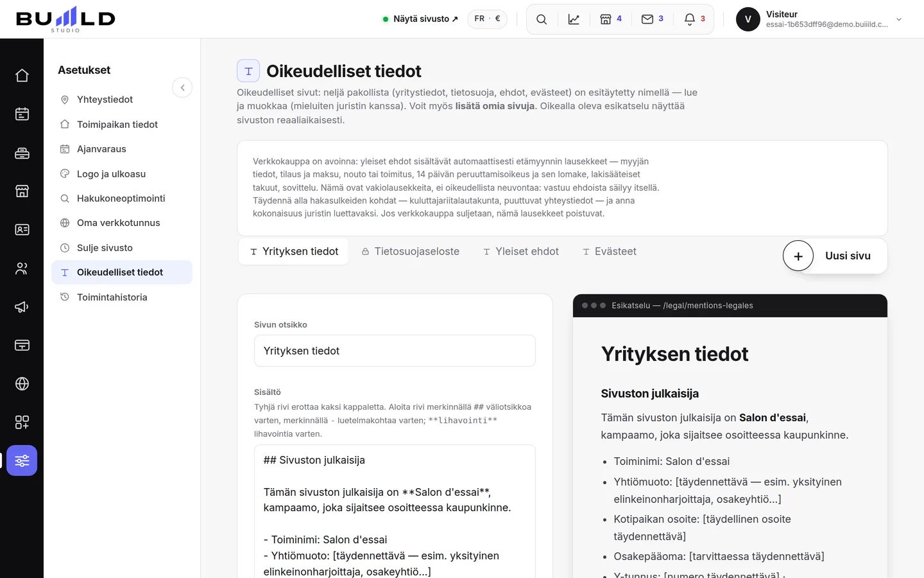Click the BUIIILD Studio logo
924x578 pixels.
point(65,19)
